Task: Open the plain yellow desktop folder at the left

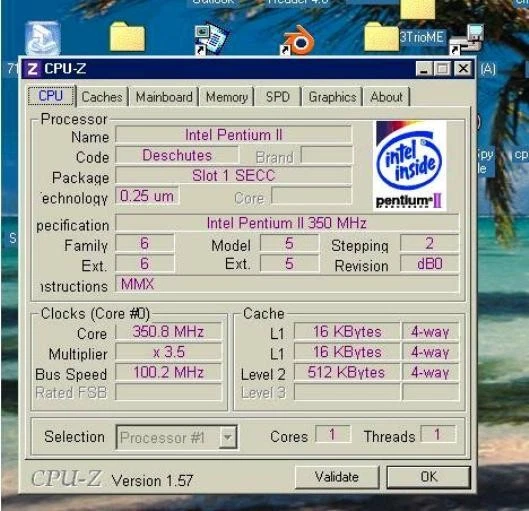Action: pyautogui.click(x=127, y=36)
